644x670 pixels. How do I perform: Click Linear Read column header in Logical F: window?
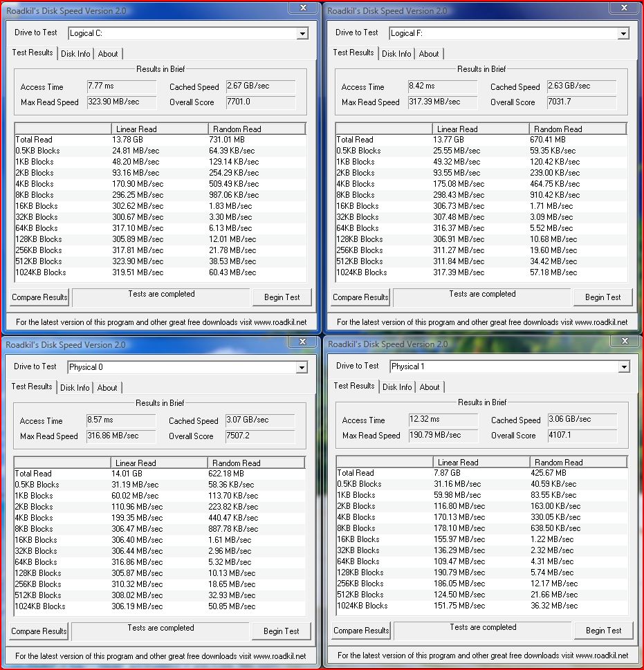tap(481, 129)
